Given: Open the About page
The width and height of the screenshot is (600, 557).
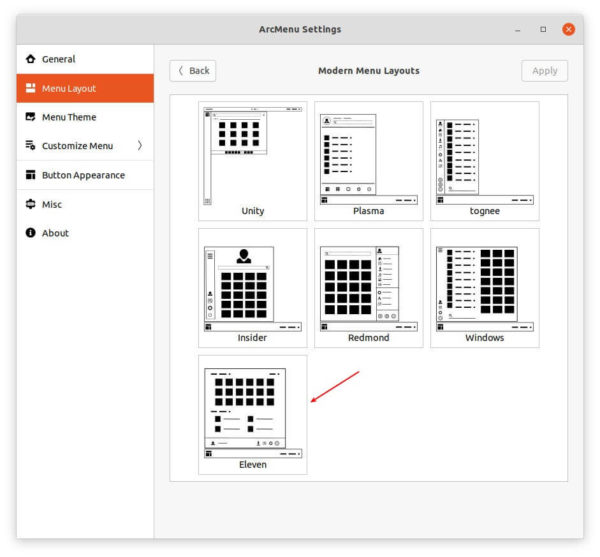Looking at the screenshot, I should [85, 233].
